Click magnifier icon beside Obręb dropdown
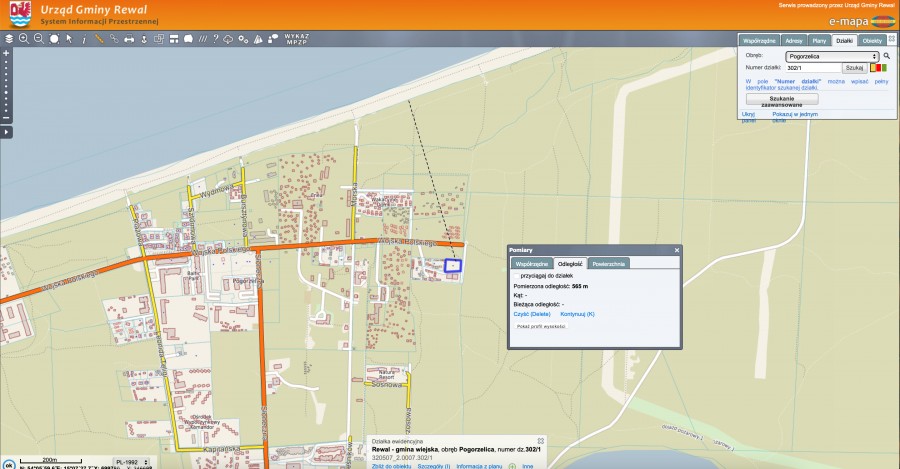 point(886,57)
